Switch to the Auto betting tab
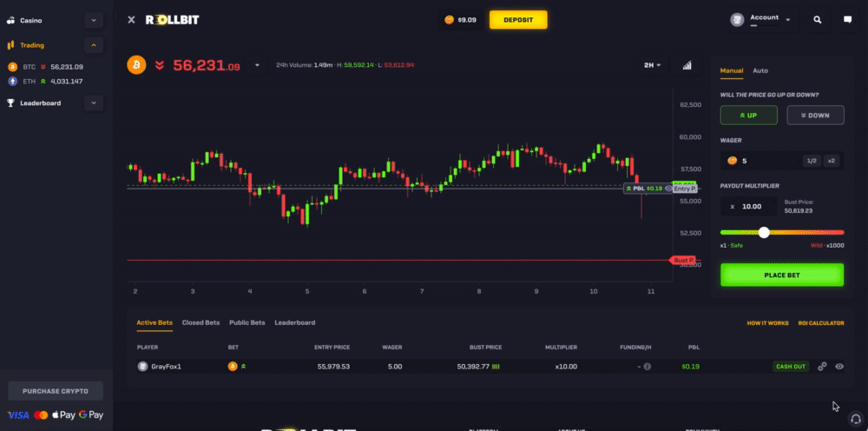This screenshot has width=868, height=431. (760, 71)
